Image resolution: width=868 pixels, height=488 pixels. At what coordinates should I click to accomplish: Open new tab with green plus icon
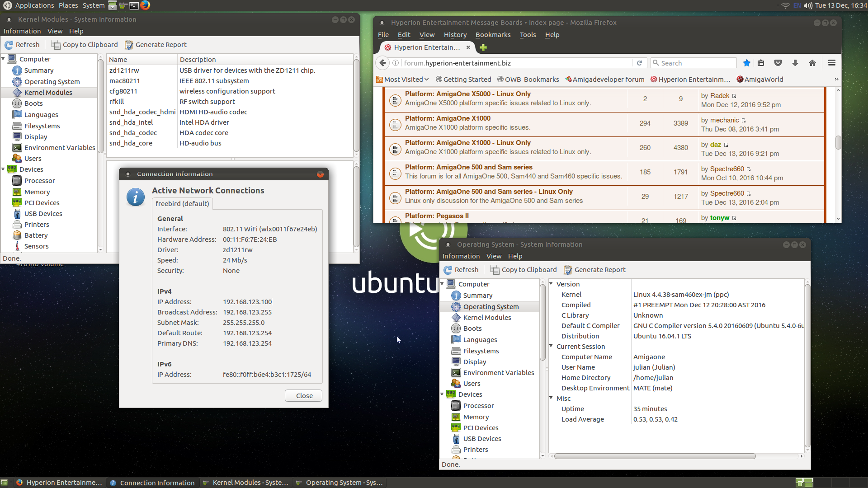483,47
